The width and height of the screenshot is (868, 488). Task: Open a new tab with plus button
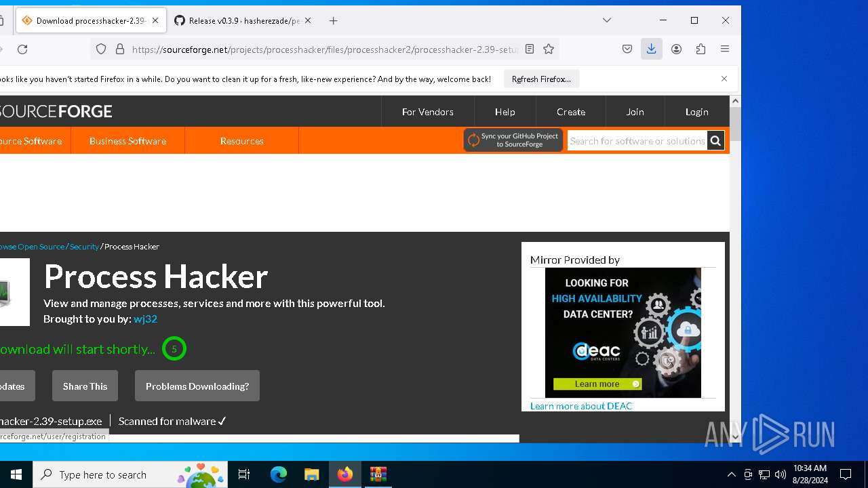[333, 20]
